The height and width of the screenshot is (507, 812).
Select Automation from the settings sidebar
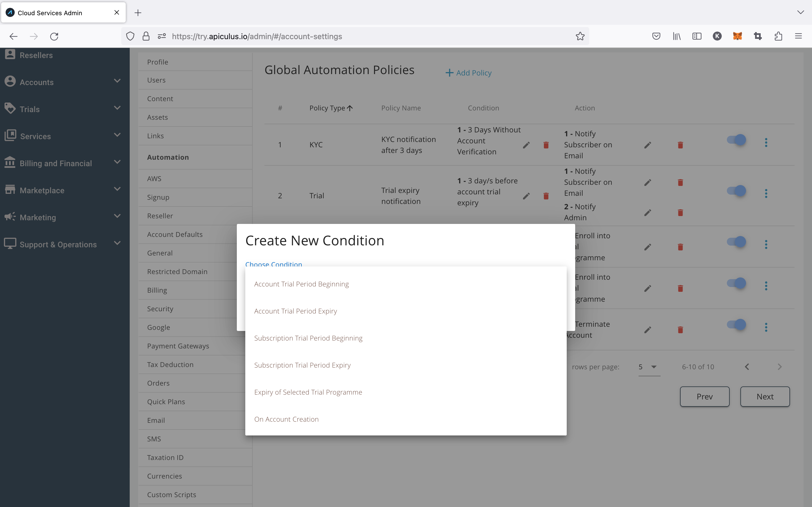[168, 157]
